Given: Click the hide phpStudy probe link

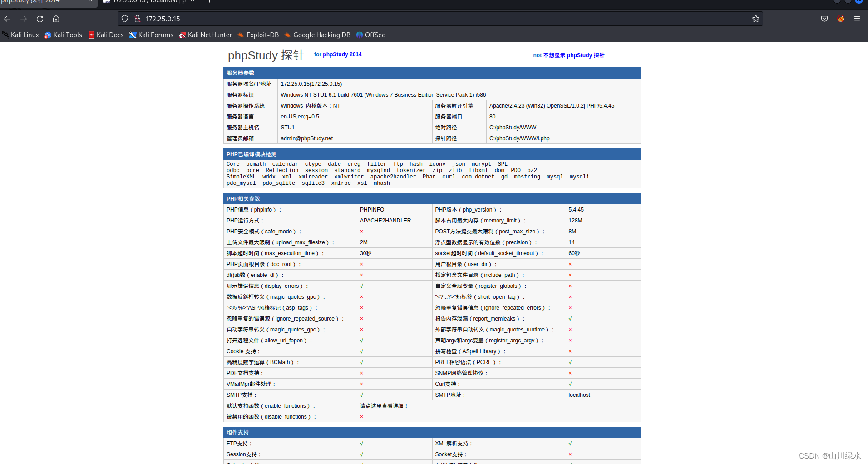Looking at the screenshot, I should [574, 55].
